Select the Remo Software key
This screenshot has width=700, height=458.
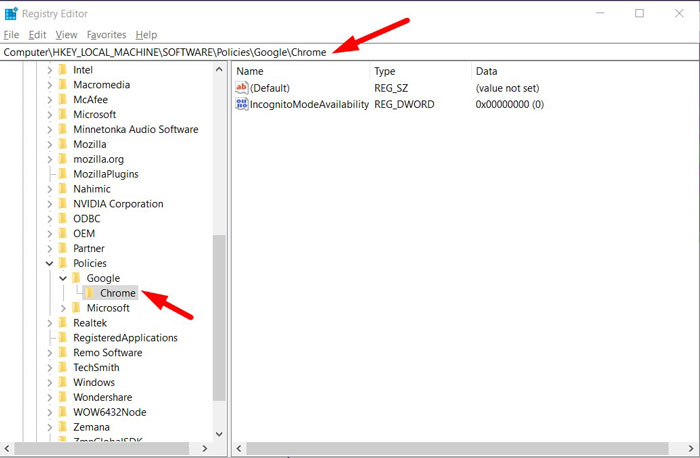tap(108, 353)
